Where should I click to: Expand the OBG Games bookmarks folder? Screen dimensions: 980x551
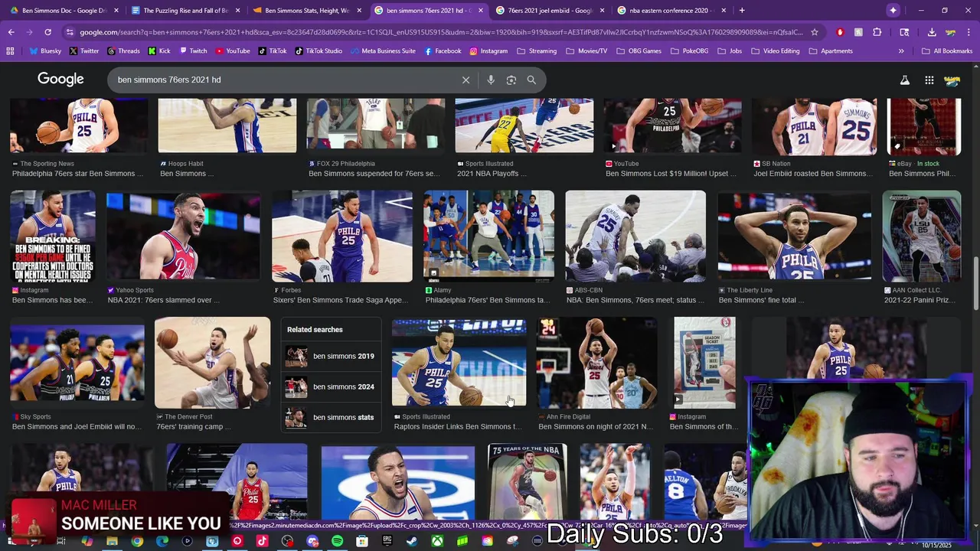pyautogui.click(x=638, y=51)
